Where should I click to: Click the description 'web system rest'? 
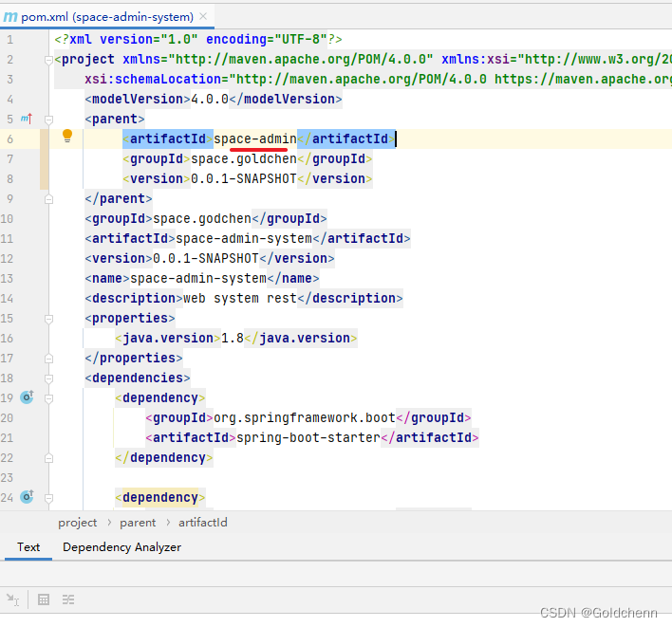(x=240, y=298)
